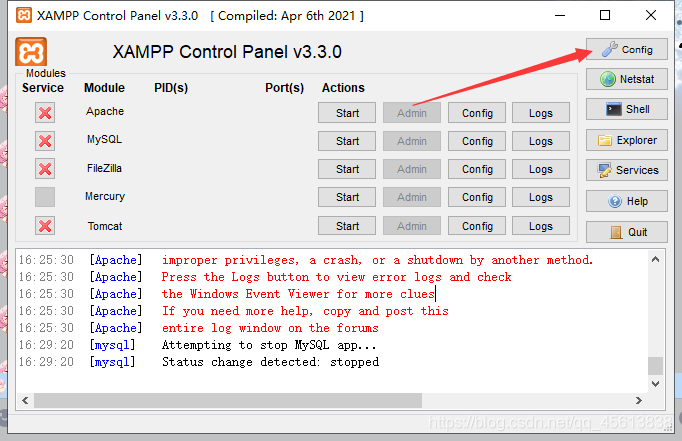Click the FileZilla Admin button
Screen dimensions: 682x441
click(411, 169)
